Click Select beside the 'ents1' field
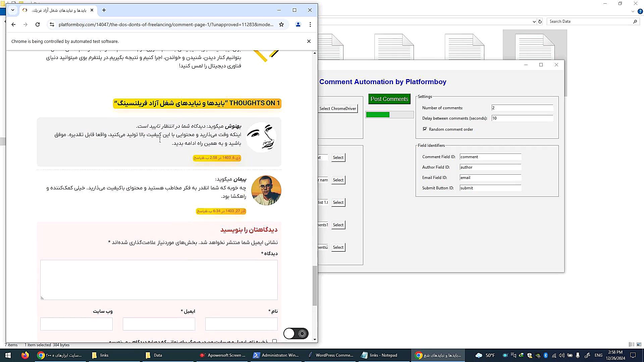 (x=338, y=225)
